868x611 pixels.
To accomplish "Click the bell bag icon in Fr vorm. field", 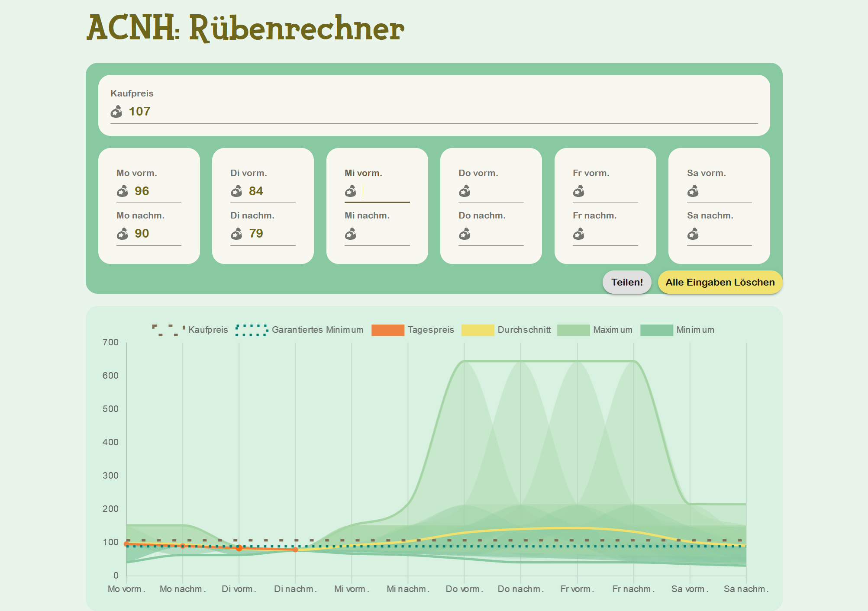I will click(x=578, y=191).
